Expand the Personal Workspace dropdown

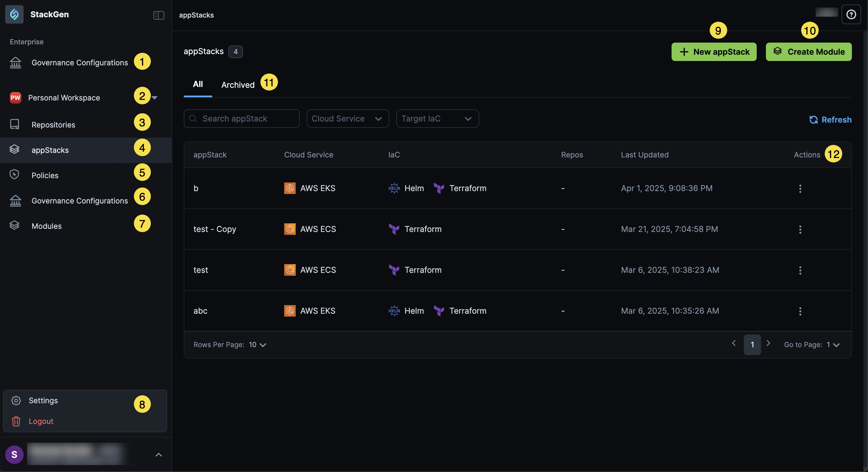(155, 98)
